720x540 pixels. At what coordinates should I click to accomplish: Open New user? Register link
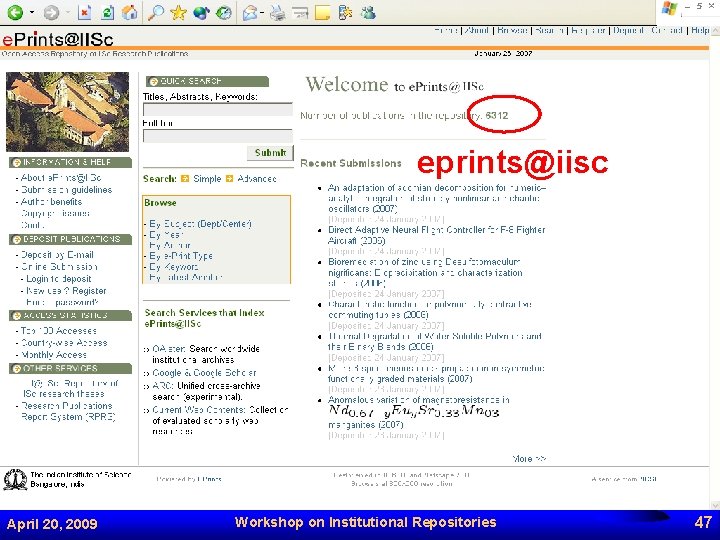pyautogui.click(x=66, y=291)
